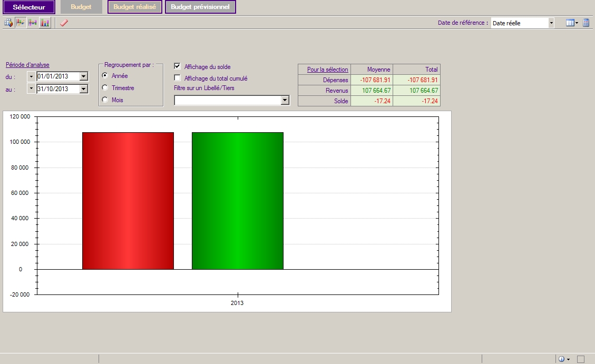595x364 pixels.
Task: Select the stacked bars on axis chart icon
Action: 33,23
